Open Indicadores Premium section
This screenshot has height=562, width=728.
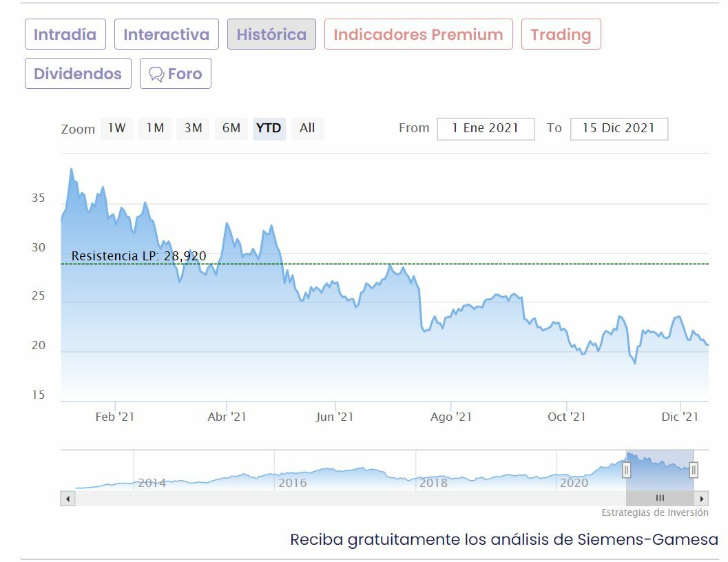[418, 34]
